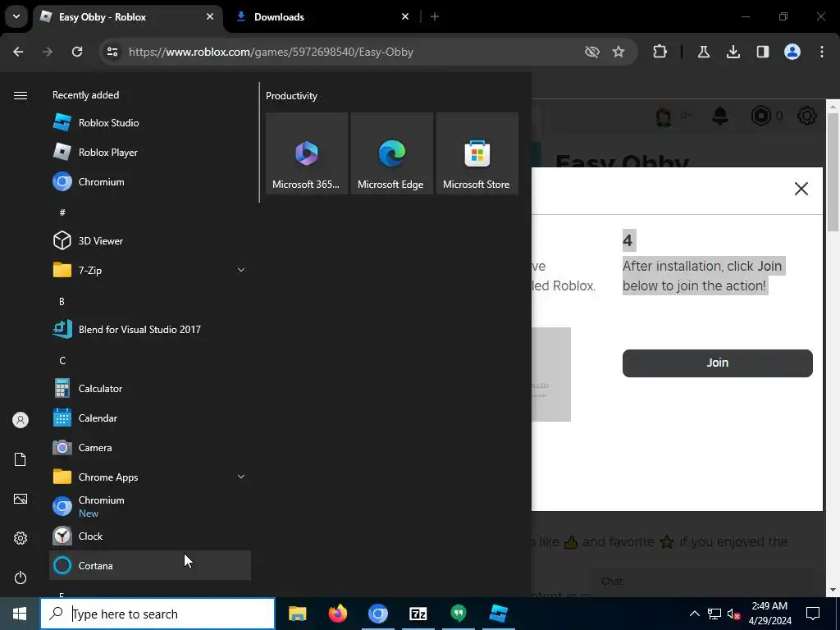
Task: Open Roblox notifications bell
Action: click(720, 116)
